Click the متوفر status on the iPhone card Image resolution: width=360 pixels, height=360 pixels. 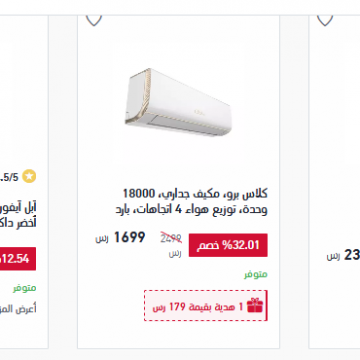[x=25, y=288]
